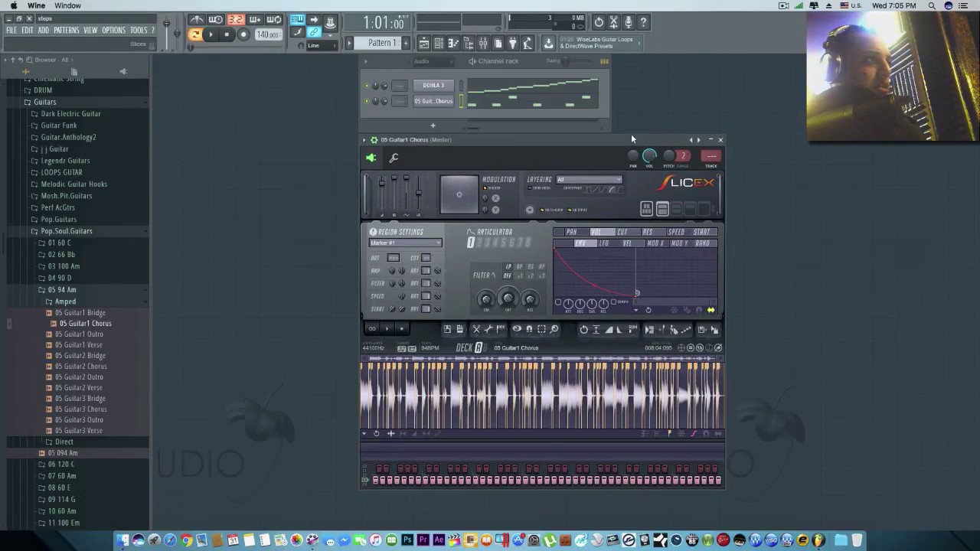
Task: Click the Slicex wave editor play button
Action: click(387, 329)
